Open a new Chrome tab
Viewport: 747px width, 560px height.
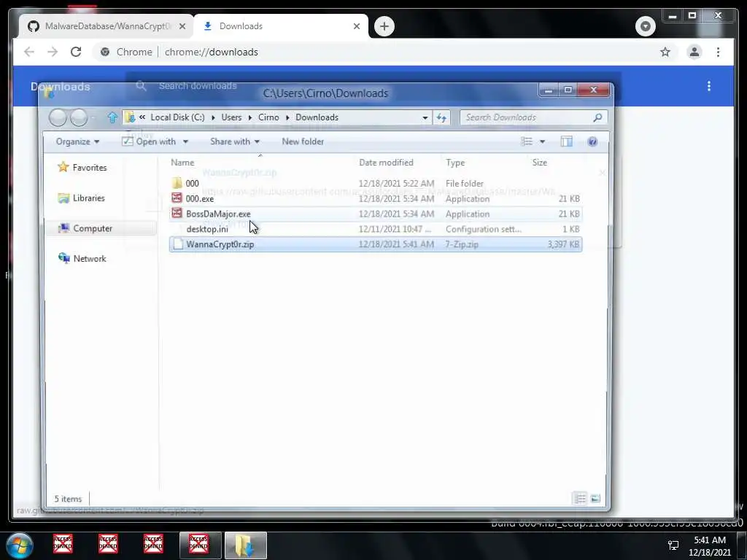pyautogui.click(x=384, y=26)
